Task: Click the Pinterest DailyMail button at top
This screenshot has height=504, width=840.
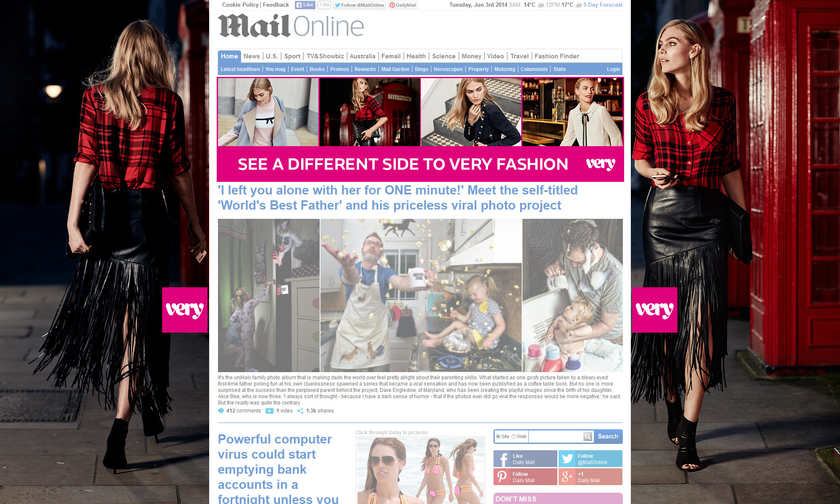Action: pyautogui.click(x=403, y=5)
